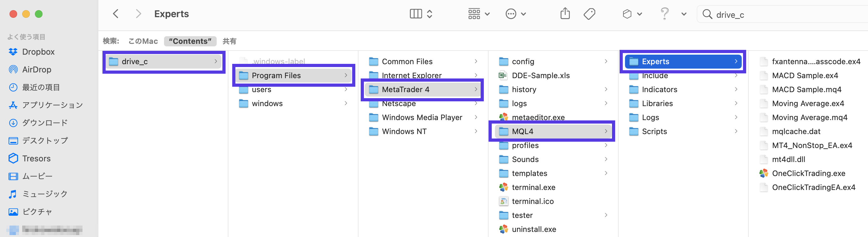Expand the templates folder chevron
The height and width of the screenshot is (237, 868).
coord(606,173)
